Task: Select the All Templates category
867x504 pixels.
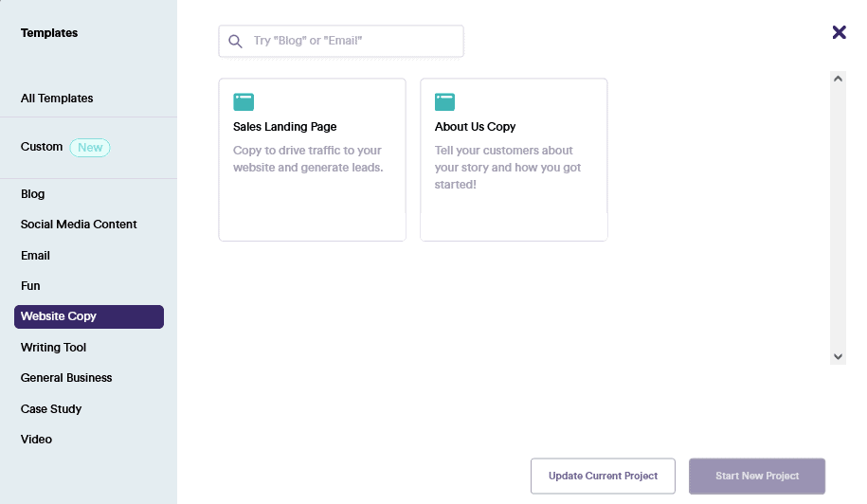Action: point(57,99)
